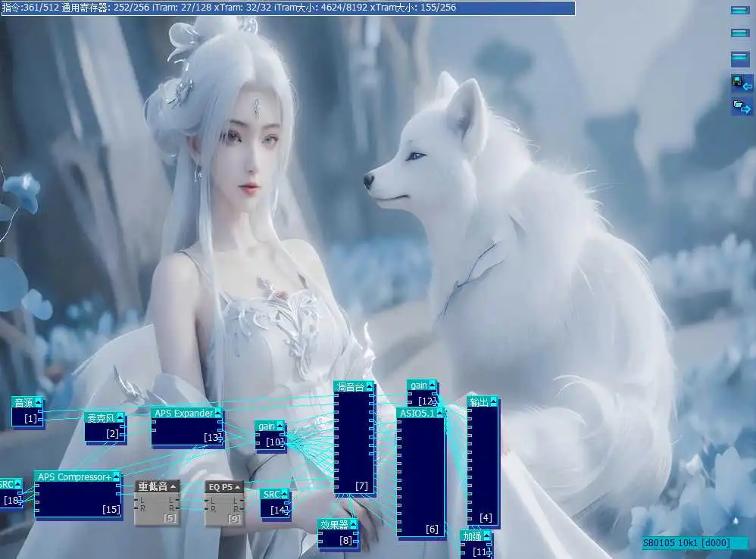756x559 pixels.
Task: Select the [8] label in 效果器 module
Action: point(345,540)
